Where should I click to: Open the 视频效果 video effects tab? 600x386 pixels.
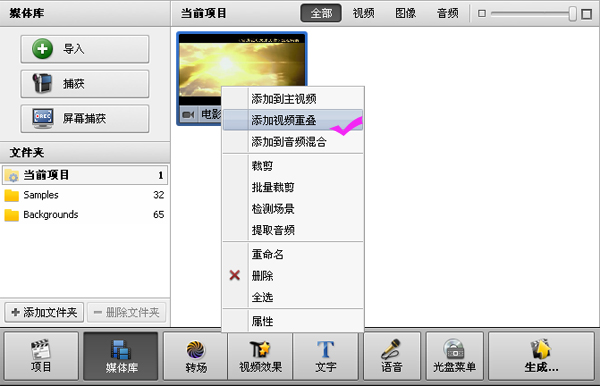pyautogui.click(x=260, y=356)
